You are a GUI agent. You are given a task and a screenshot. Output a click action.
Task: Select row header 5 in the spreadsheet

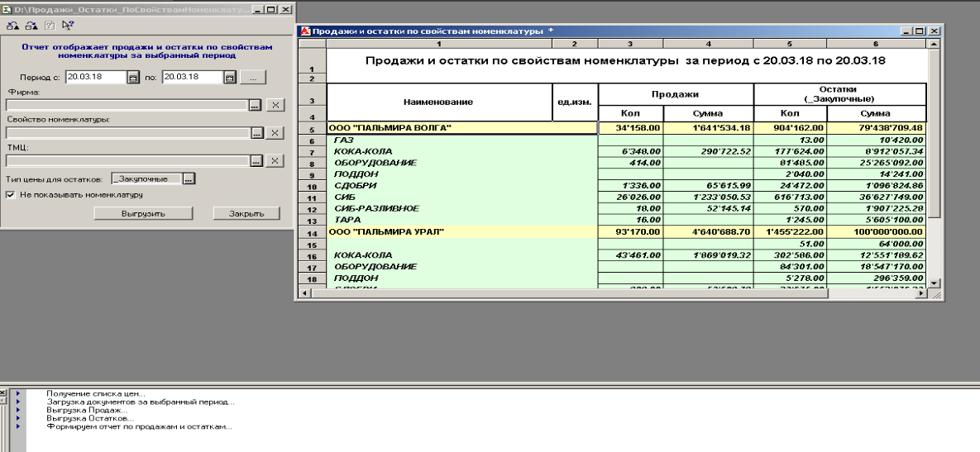[x=313, y=129]
